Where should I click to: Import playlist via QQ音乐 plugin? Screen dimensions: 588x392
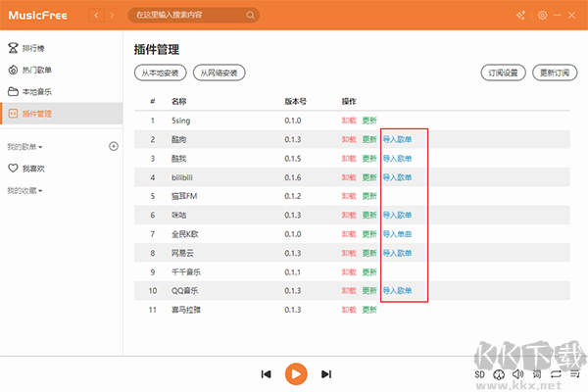pyautogui.click(x=397, y=291)
